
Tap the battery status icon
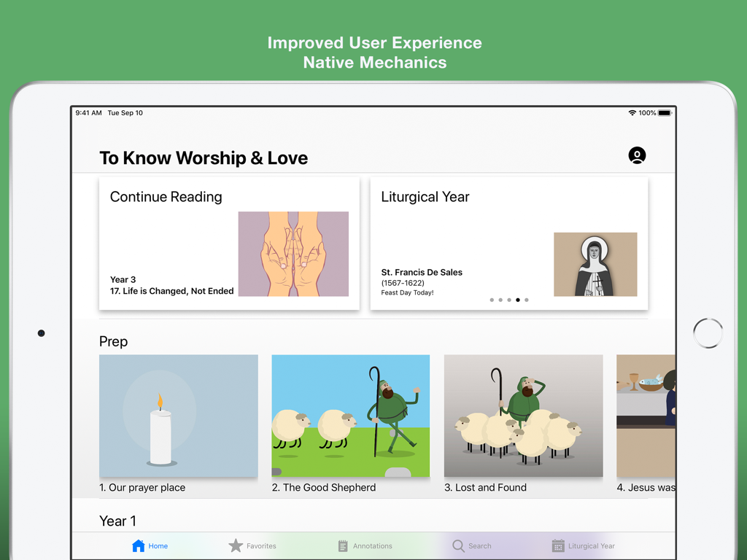[665, 113]
